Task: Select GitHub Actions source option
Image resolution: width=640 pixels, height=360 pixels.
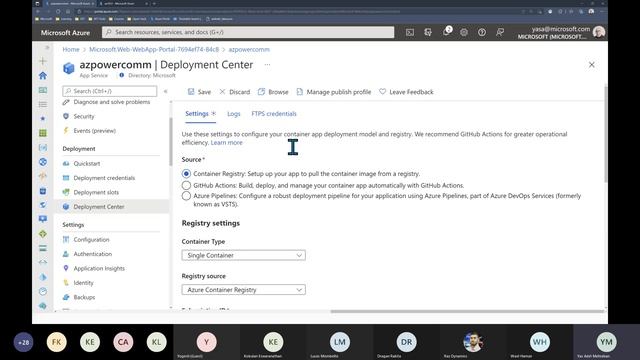Action: pyautogui.click(x=186, y=185)
